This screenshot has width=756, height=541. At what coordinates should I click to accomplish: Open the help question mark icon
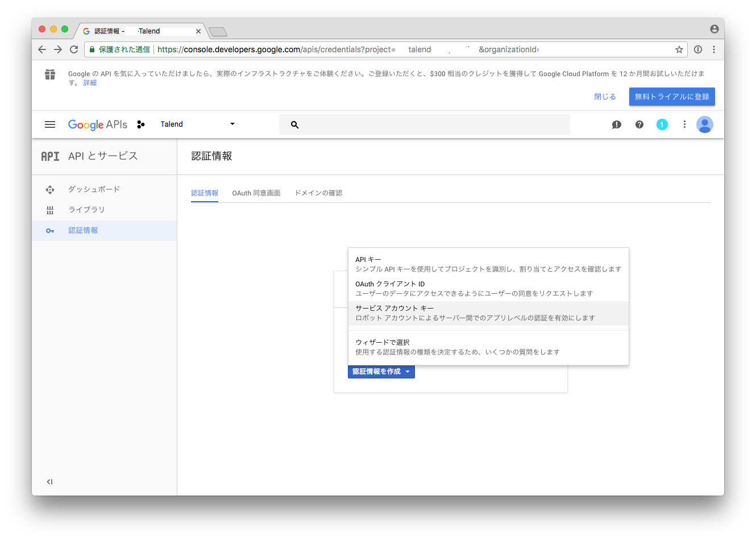tap(639, 124)
